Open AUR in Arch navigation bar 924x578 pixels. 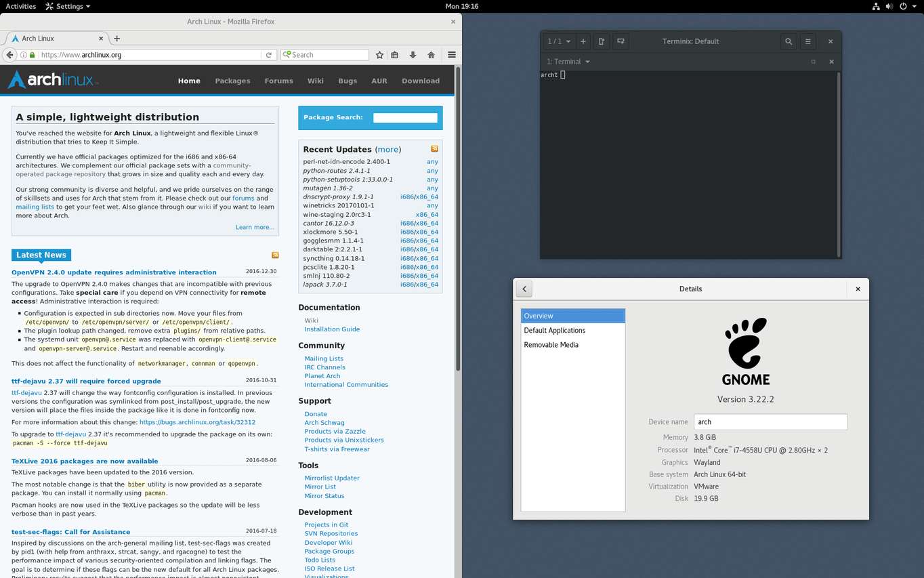click(x=379, y=81)
